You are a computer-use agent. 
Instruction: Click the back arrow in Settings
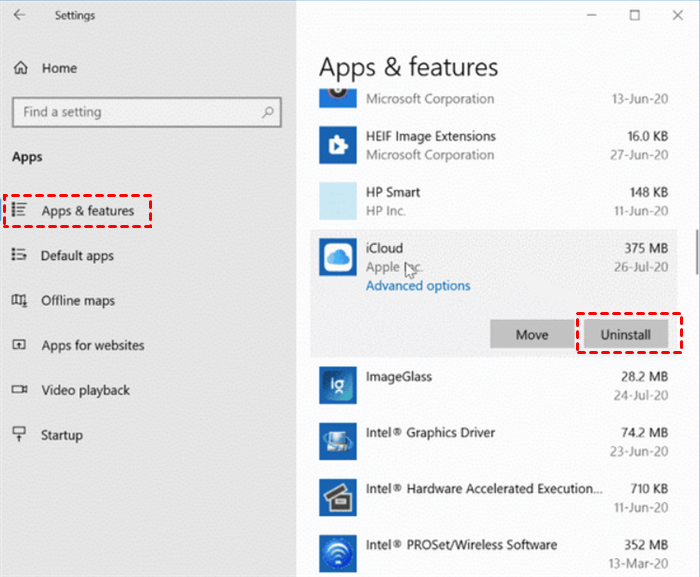19,15
